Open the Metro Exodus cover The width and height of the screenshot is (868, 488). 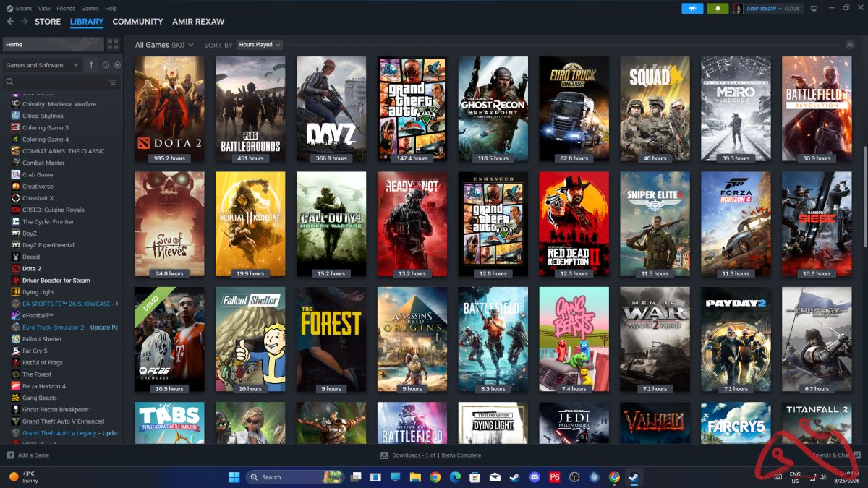(x=736, y=109)
